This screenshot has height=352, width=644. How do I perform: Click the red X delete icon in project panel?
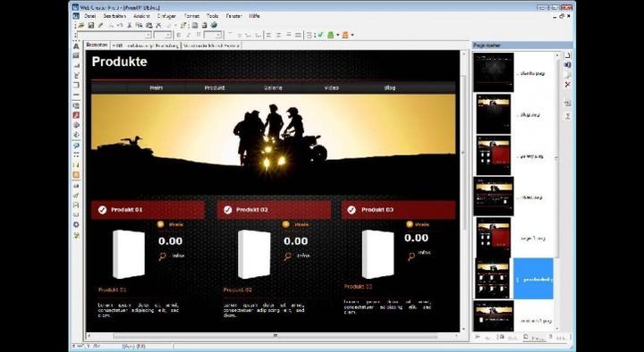(568, 85)
